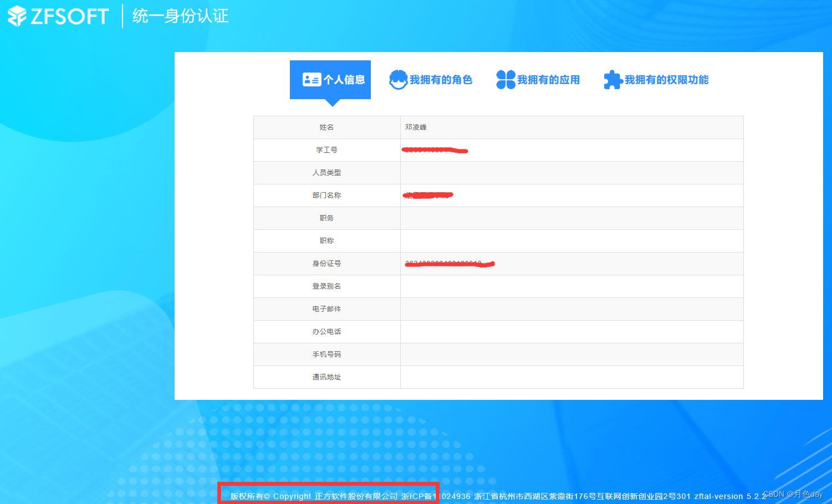Click the ZFSOFT logo icon

pyautogui.click(x=17, y=16)
